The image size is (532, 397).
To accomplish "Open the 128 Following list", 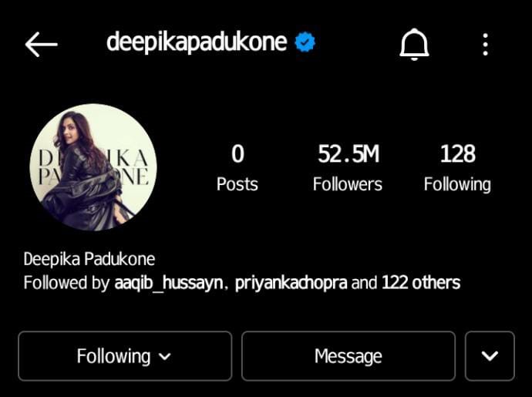I will click(457, 167).
